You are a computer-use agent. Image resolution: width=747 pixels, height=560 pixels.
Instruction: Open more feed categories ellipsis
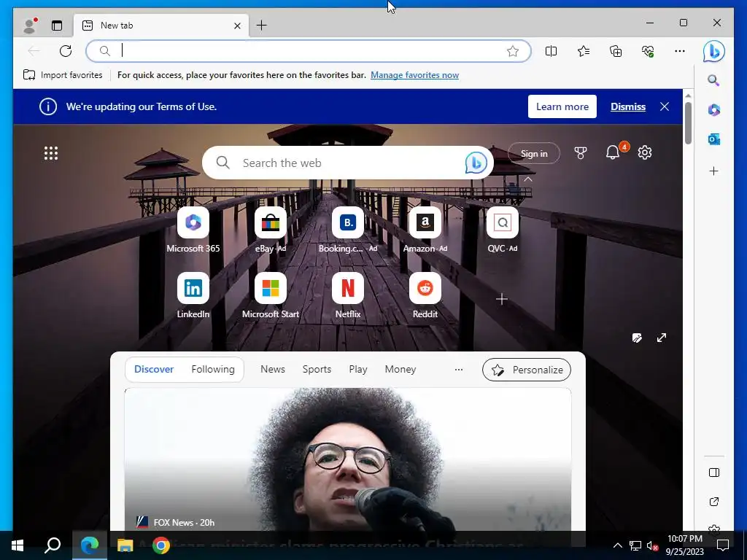(x=458, y=370)
